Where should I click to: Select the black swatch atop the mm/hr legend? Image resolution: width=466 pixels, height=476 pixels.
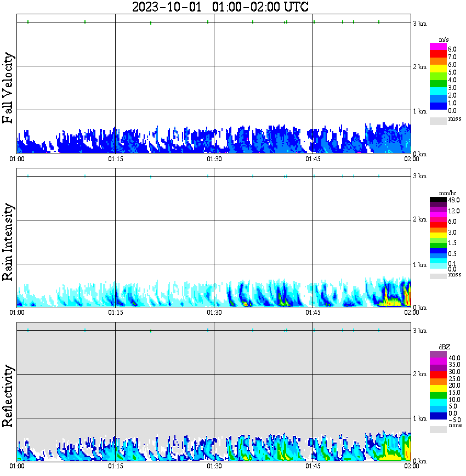tap(438, 200)
